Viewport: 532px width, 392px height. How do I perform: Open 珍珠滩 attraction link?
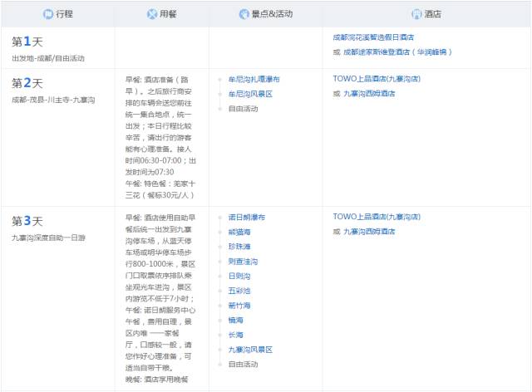click(x=239, y=247)
